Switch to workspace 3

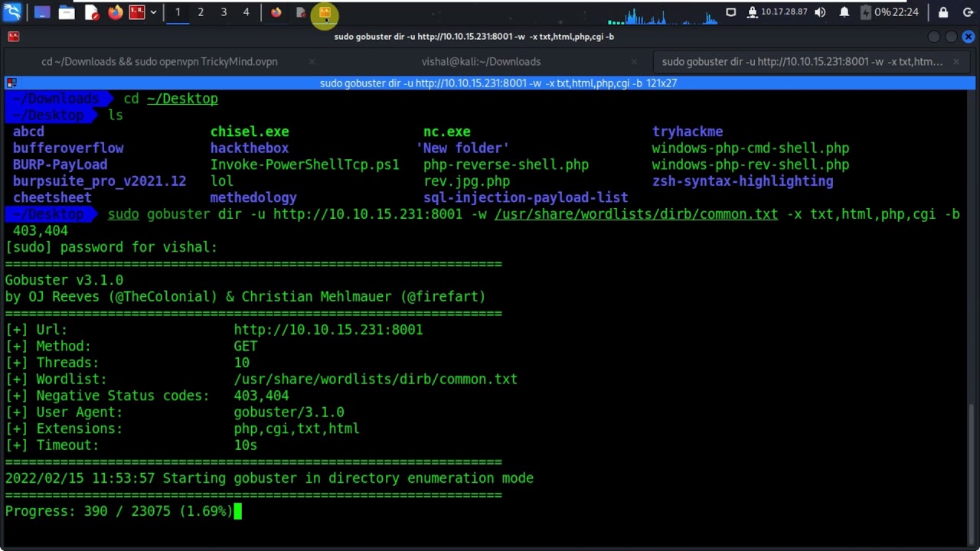coord(224,12)
